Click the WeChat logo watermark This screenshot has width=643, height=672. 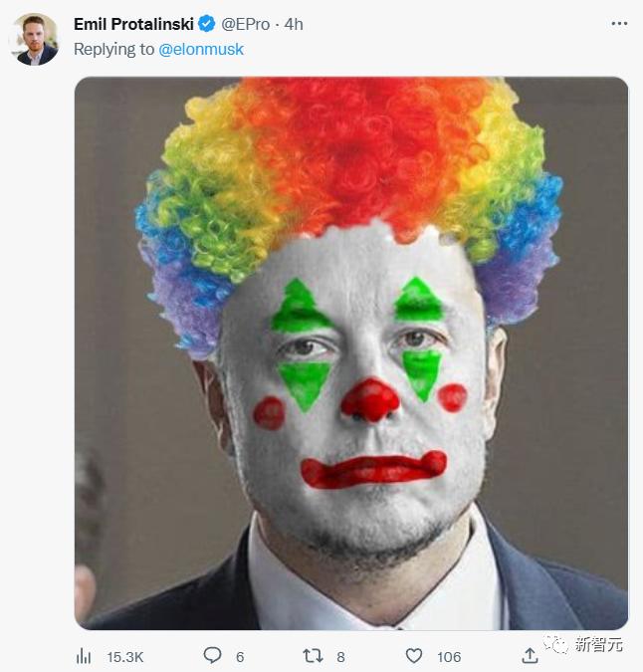[x=557, y=645]
